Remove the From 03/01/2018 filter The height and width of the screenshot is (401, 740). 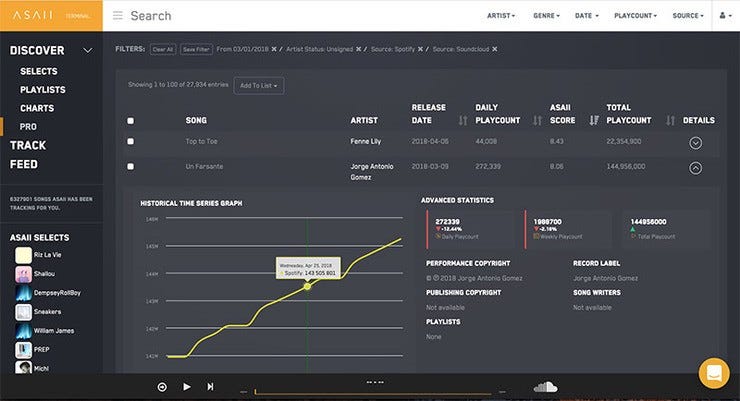tap(274, 49)
